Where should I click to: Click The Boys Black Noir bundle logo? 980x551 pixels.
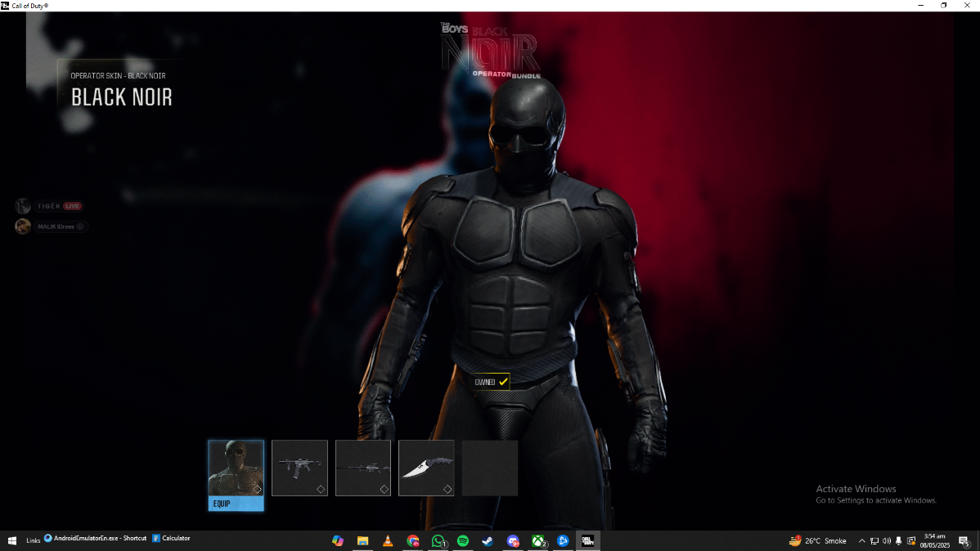(x=491, y=50)
